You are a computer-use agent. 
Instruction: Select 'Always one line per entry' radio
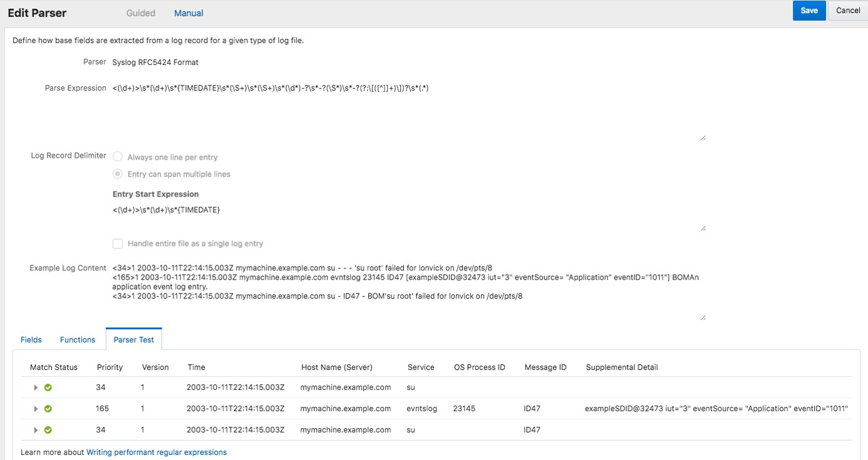pyautogui.click(x=118, y=157)
